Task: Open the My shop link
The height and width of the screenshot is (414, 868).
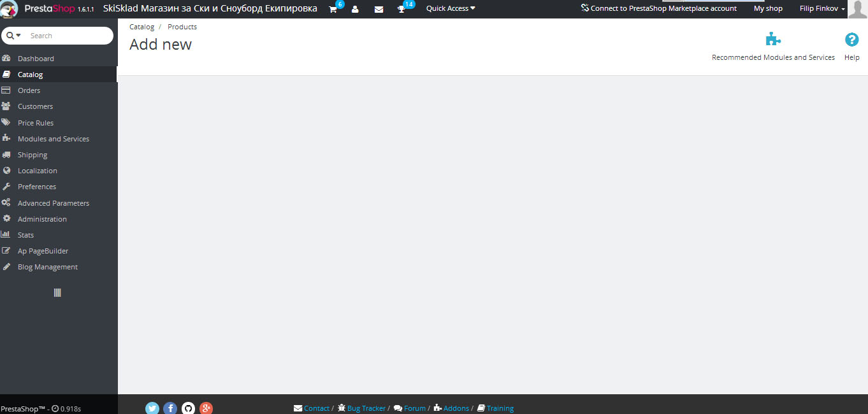Action: click(768, 8)
